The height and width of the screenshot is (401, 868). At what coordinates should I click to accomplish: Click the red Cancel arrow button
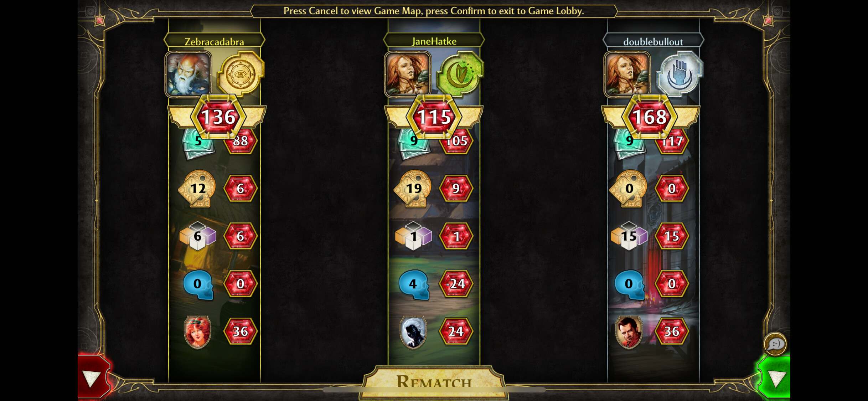tap(93, 377)
